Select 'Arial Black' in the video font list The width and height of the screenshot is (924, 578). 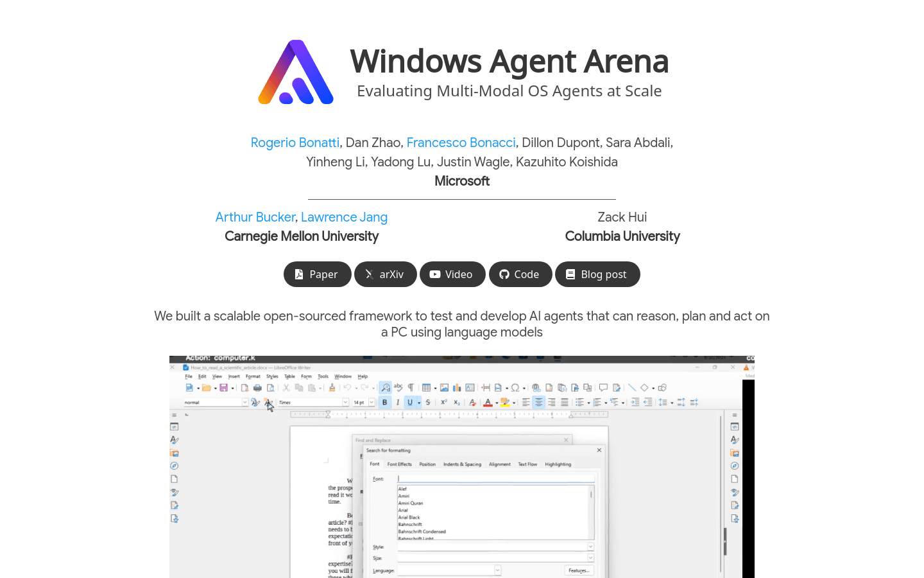point(409,518)
